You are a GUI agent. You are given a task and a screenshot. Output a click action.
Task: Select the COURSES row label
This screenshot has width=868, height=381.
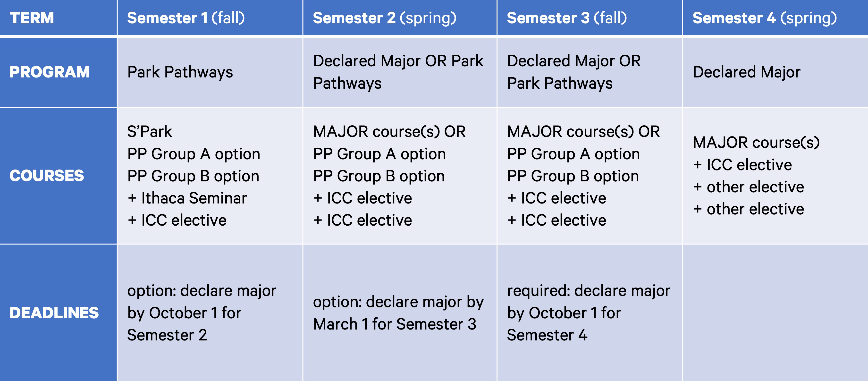point(58,176)
